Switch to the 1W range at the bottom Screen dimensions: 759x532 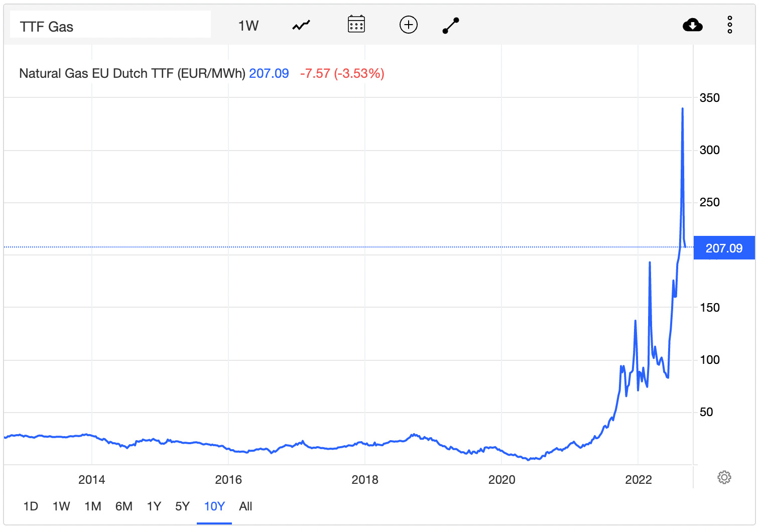pos(61,506)
